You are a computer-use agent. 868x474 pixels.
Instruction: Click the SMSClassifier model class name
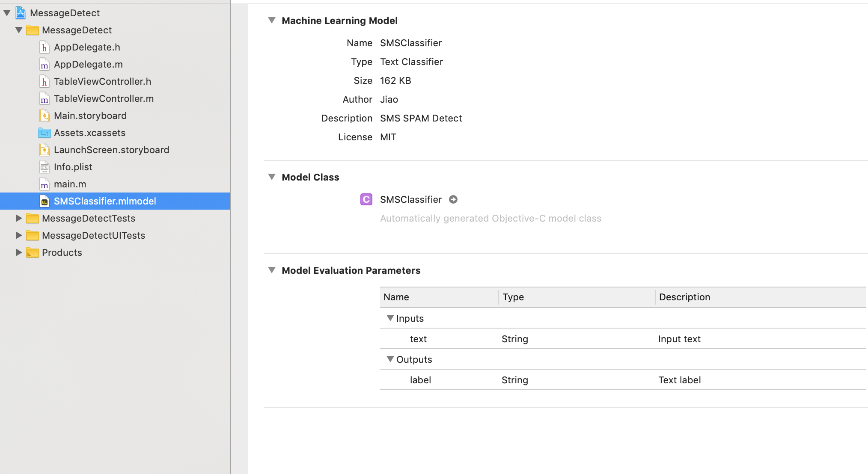(x=410, y=199)
